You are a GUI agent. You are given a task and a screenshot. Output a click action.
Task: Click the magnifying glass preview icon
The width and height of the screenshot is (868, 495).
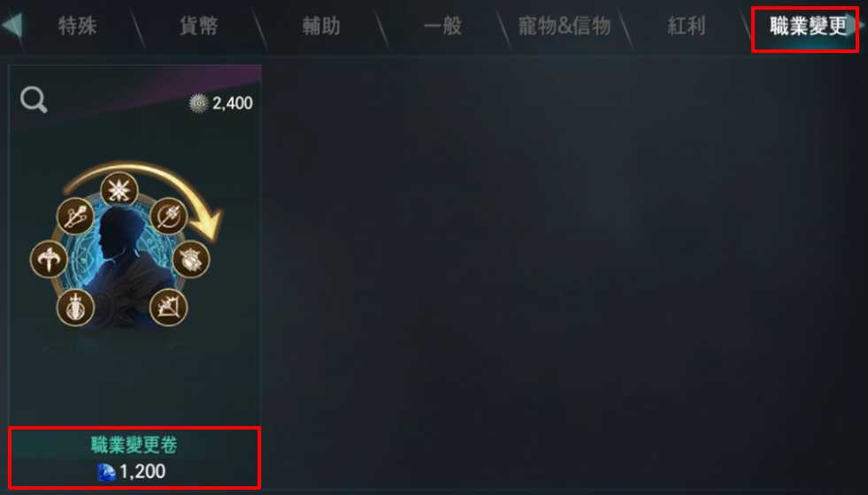pos(34,101)
